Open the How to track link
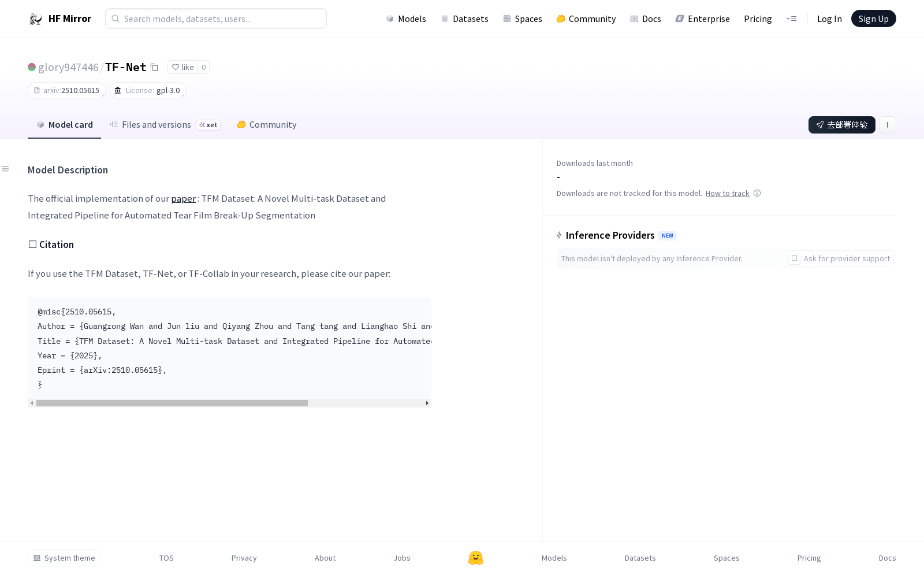924x578 pixels. [x=728, y=193]
